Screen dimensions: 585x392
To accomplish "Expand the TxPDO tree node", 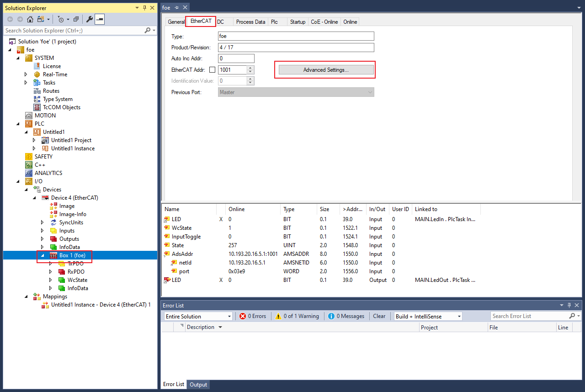I will click(x=51, y=264).
